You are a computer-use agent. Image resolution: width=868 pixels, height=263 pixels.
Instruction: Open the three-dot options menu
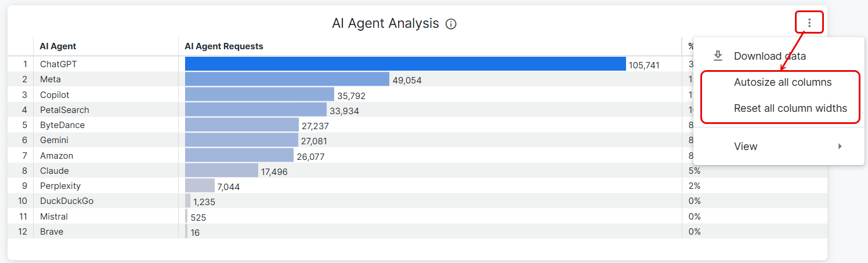tap(809, 23)
